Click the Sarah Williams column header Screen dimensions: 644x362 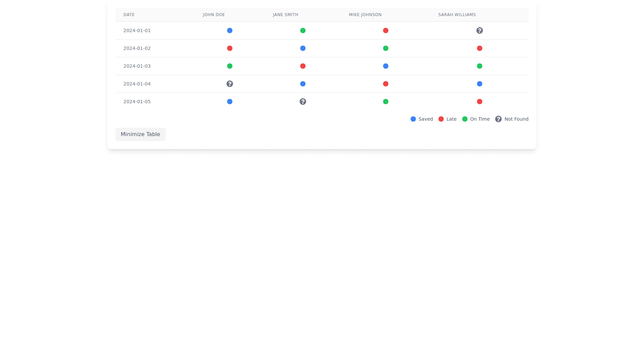[457, 15]
